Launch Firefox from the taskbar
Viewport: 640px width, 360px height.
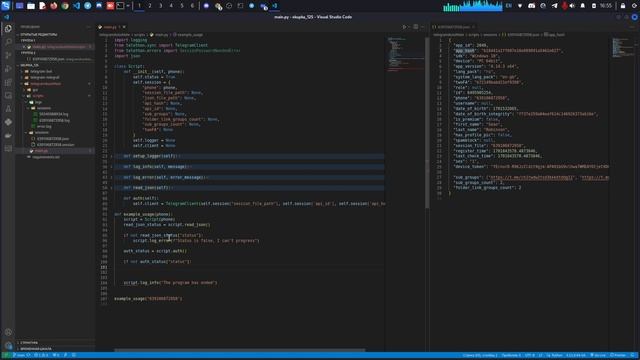click(x=53, y=6)
